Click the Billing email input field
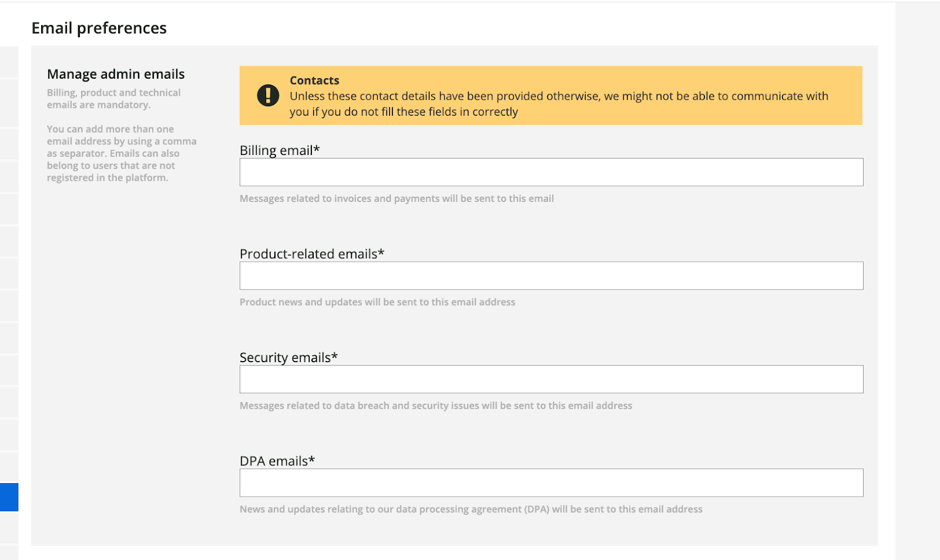The height and width of the screenshot is (560, 940). click(551, 172)
